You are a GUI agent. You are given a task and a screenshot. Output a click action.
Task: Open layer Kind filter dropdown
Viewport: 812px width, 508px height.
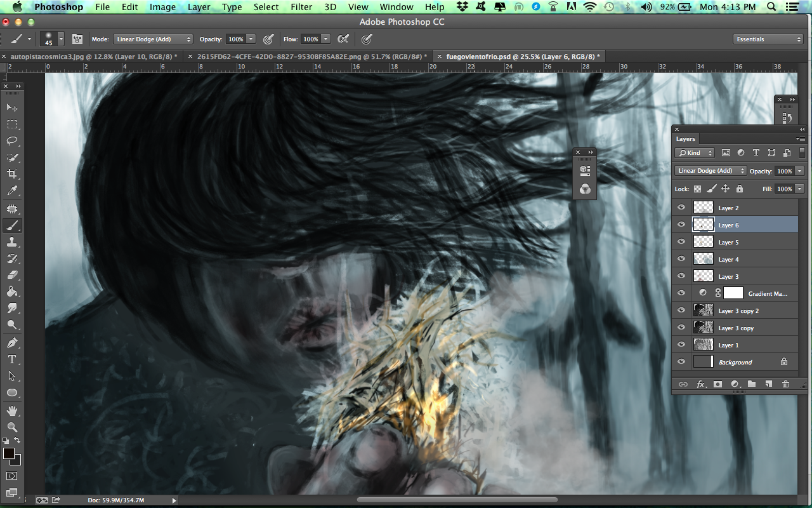click(x=695, y=153)
